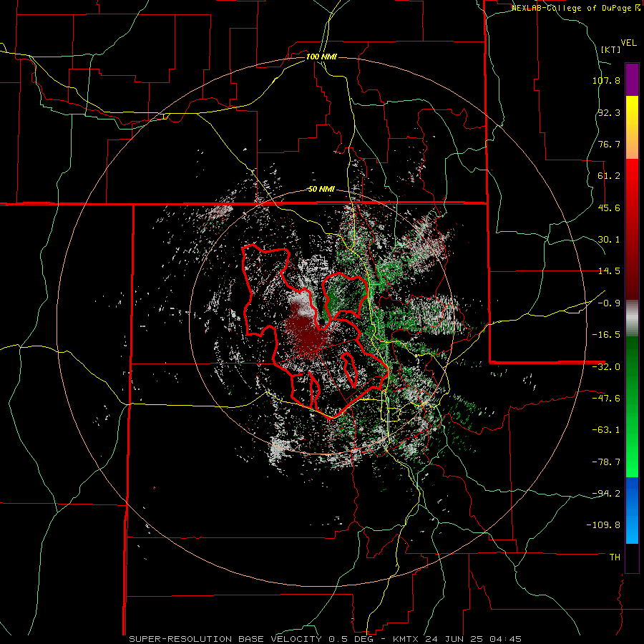Click the 30.1 velocity scale value
This screenshot has height=644, width=644.
(609, 240)
